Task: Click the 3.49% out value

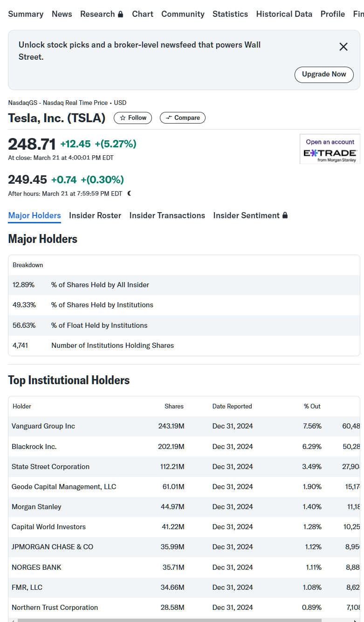Action: point(312,467)
